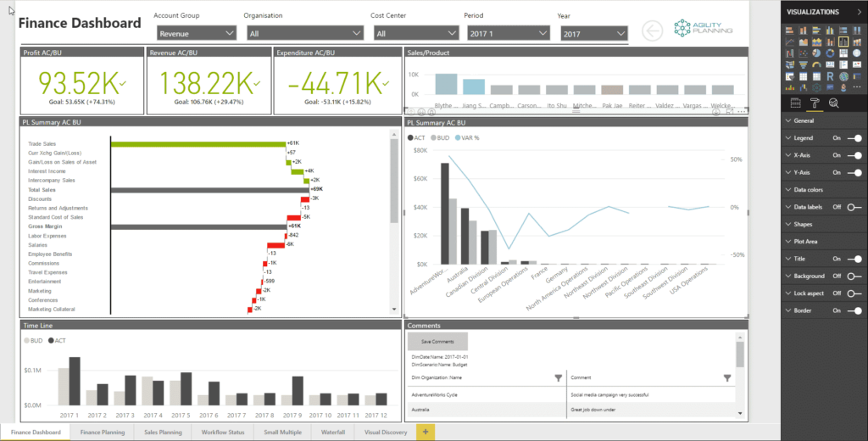This screenshot has height=441, width=868.
Task: Open the Analytics magnifier pane icon
Action: click(833, 103)
